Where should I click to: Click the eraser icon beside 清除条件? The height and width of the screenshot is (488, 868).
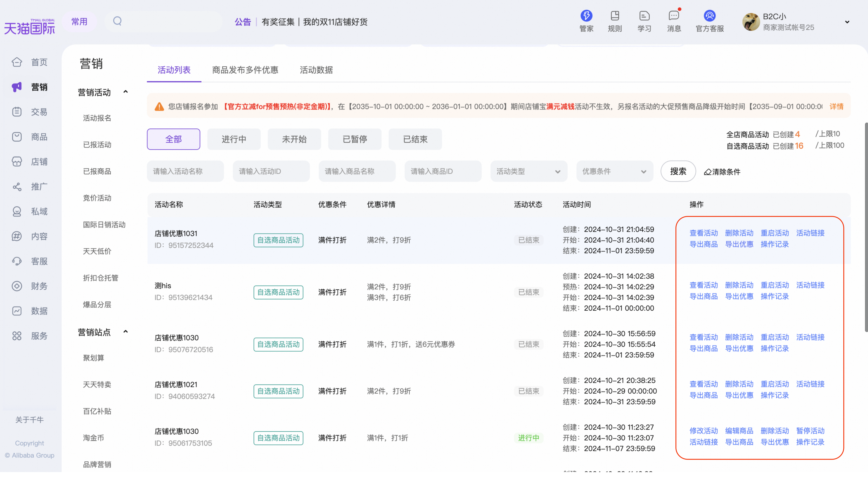pyautogui.click(x=707, y=172)
